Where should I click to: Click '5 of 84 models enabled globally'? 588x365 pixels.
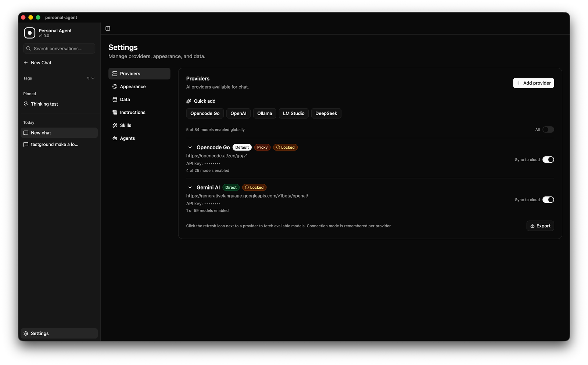tap(215, 130)
